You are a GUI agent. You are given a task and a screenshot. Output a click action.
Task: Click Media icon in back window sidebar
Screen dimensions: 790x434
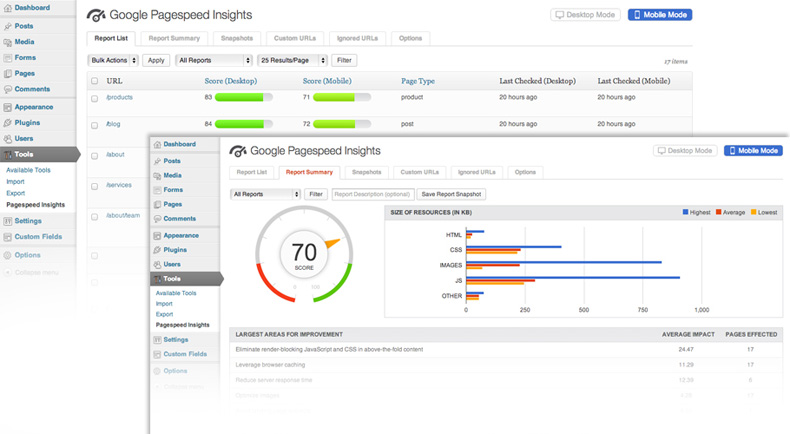click(8, 42)
